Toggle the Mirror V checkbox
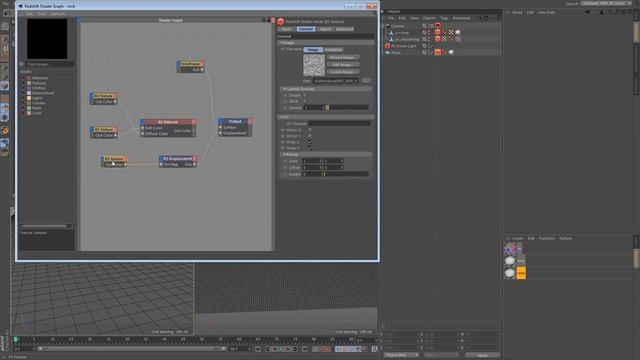The image size is (640, 360). [309, 136]
